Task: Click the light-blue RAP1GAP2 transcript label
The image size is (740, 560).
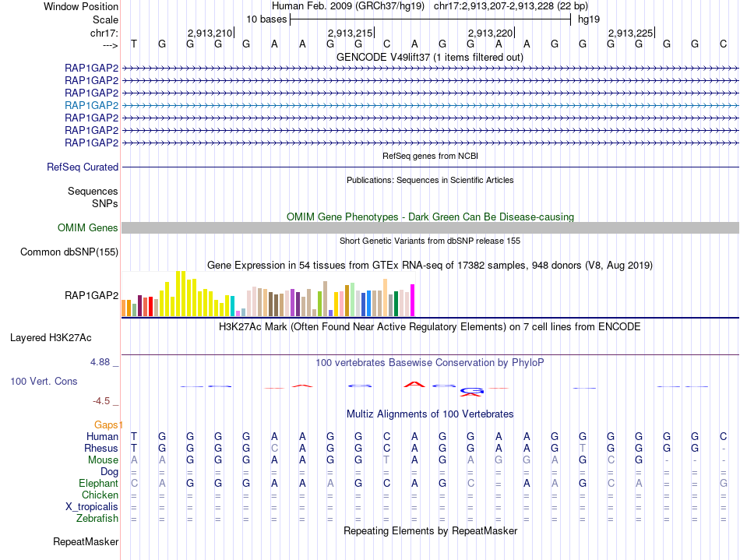Action: point(91,105)
